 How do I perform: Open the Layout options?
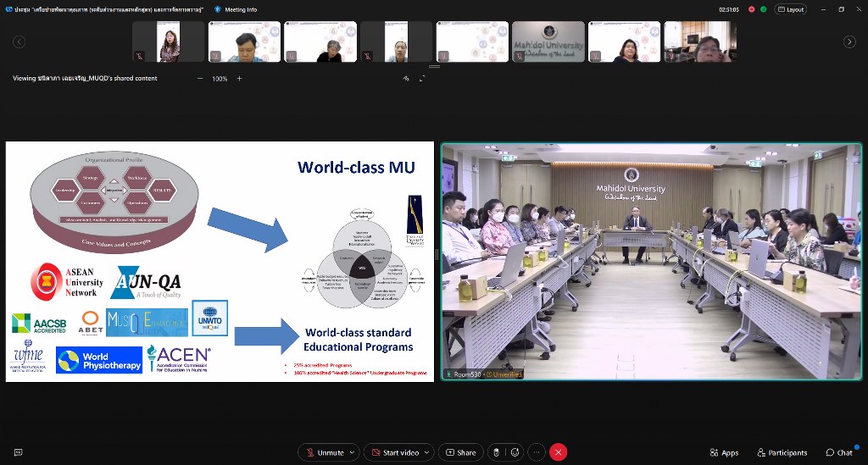[x=791, y=9]
